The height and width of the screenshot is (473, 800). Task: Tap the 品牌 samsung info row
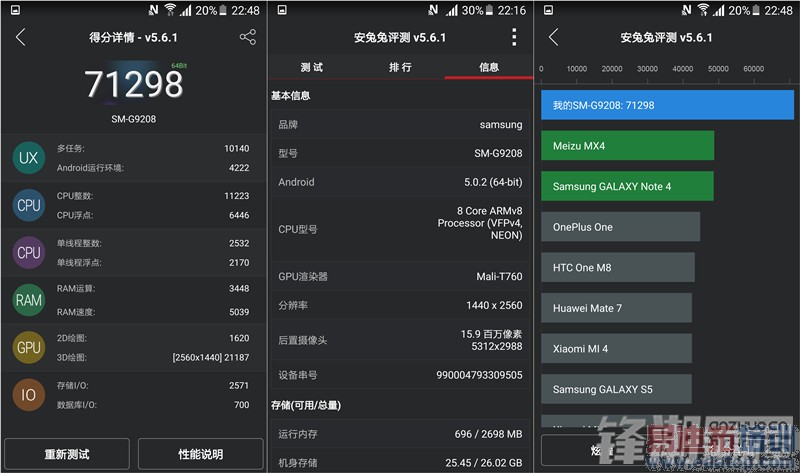[x=401, y=125]
